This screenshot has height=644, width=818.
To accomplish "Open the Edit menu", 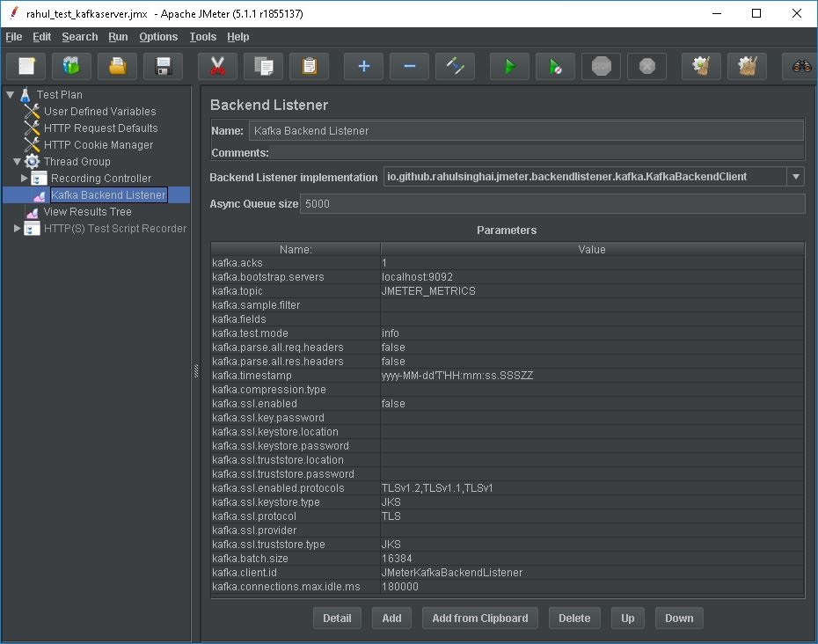I will point(41,37).
